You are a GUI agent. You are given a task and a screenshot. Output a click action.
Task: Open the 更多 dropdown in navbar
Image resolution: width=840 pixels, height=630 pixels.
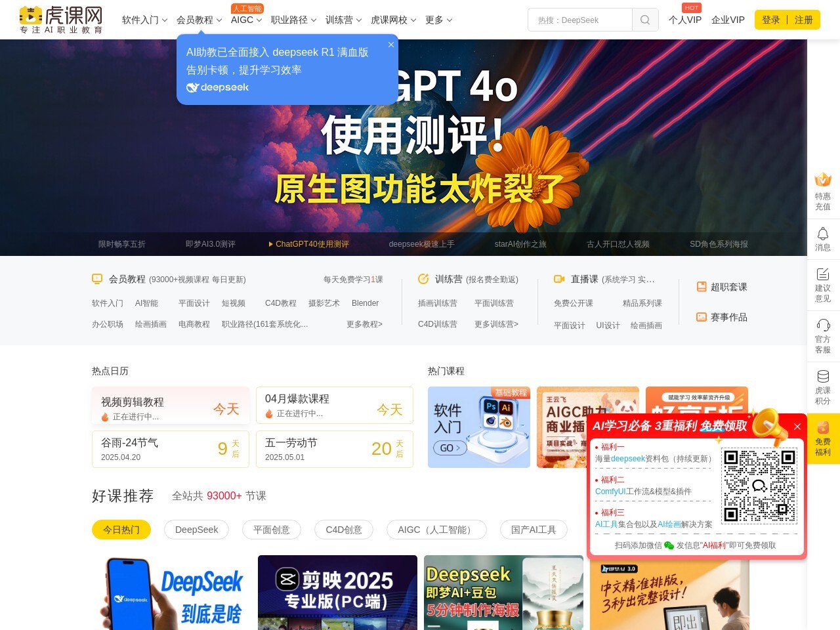pyautogui.click(x=438, y=20)
